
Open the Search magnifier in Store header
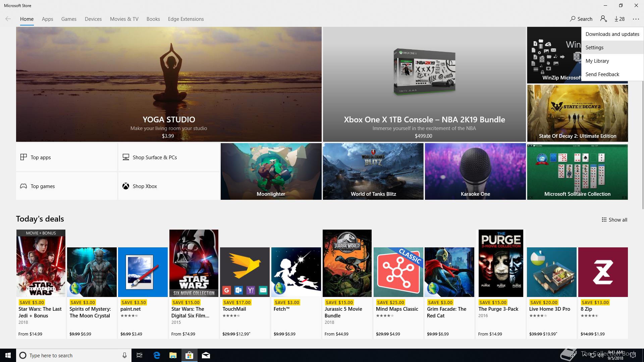pos(581,19)
